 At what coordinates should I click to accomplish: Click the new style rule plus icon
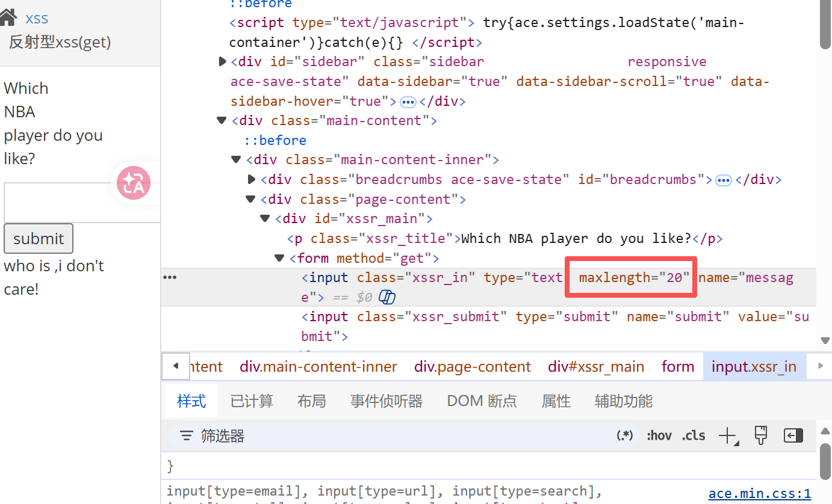tap(728, 436)
